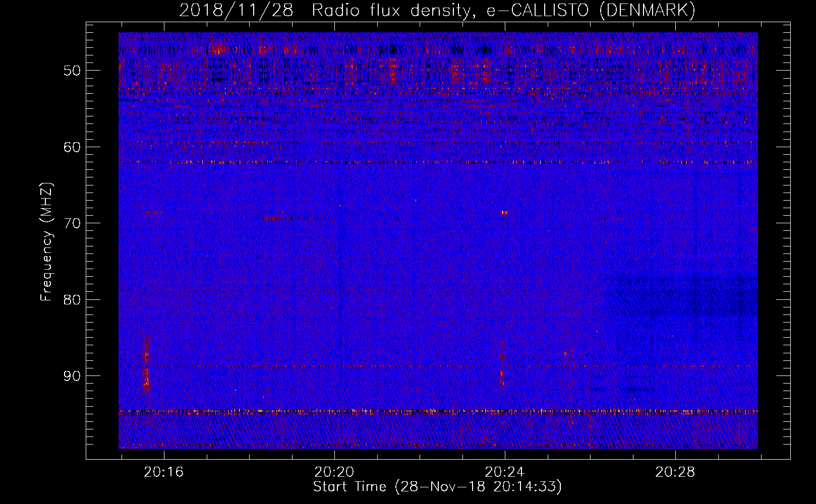The image size is (816, 504).
Task: Click the 90 MHz frequency tick label
Action: click(x=72, y=376)
